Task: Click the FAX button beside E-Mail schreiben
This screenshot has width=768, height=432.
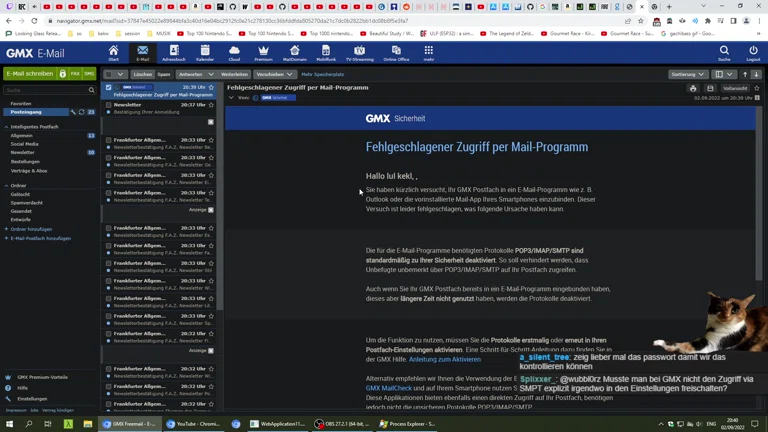Action: point(75,73)
